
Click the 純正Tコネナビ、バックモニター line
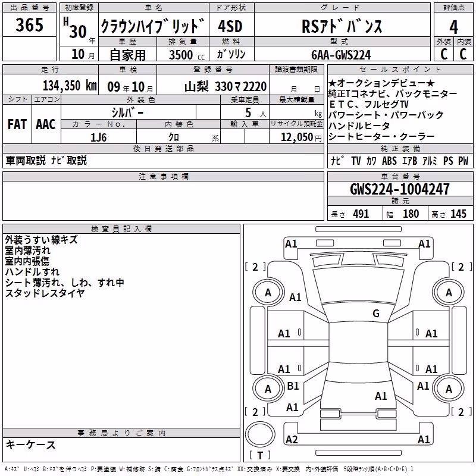pyautogui.click(x=393, y=93)
